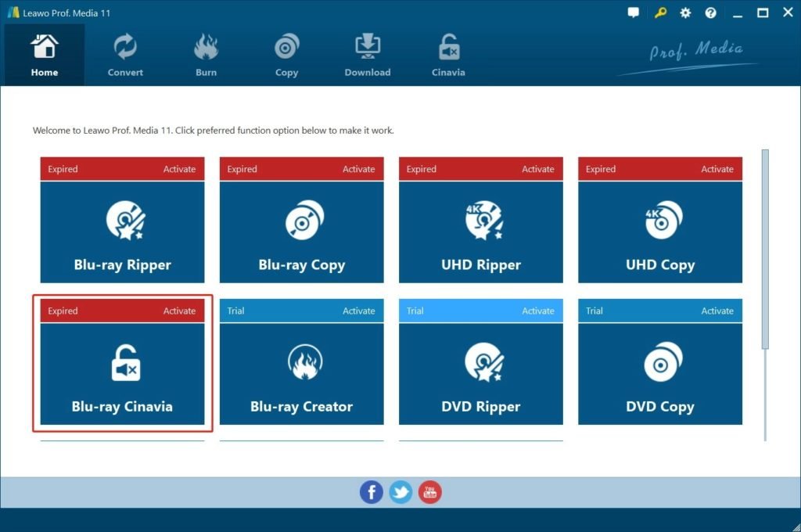Switch to the Convert module
The height and width of the screenshot is (532, 801).
tap(125, 55)
